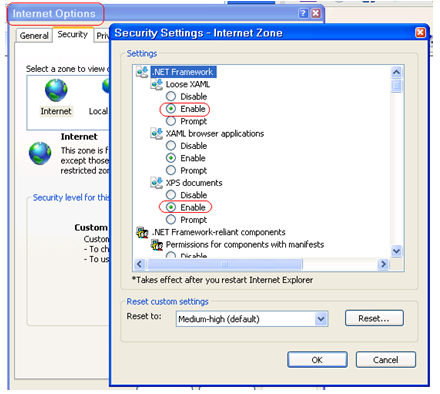Switch to the Security tab

click(x=72, y=34)
